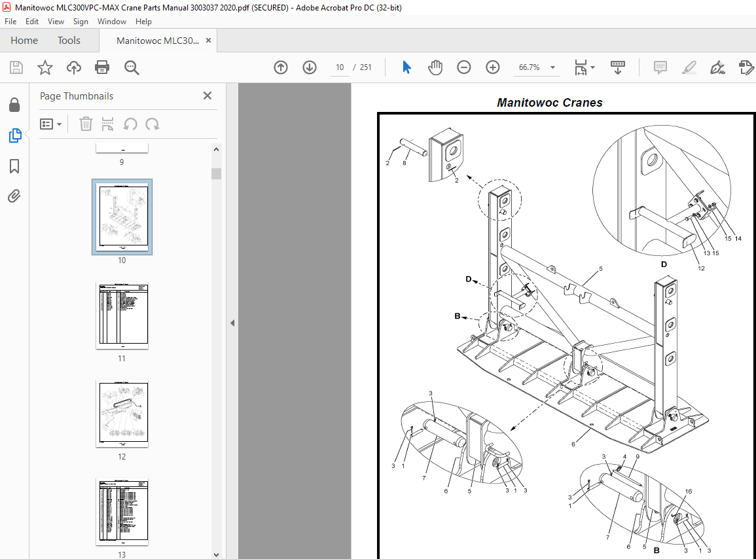Delete selected pages with trash icon

point(86,124)
